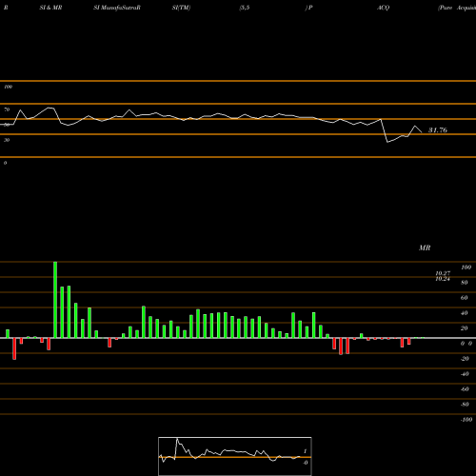Click the RSI 30 level label
Viewport: 476px width, 476px height.
pyautogui.click(x=7, y=140)
